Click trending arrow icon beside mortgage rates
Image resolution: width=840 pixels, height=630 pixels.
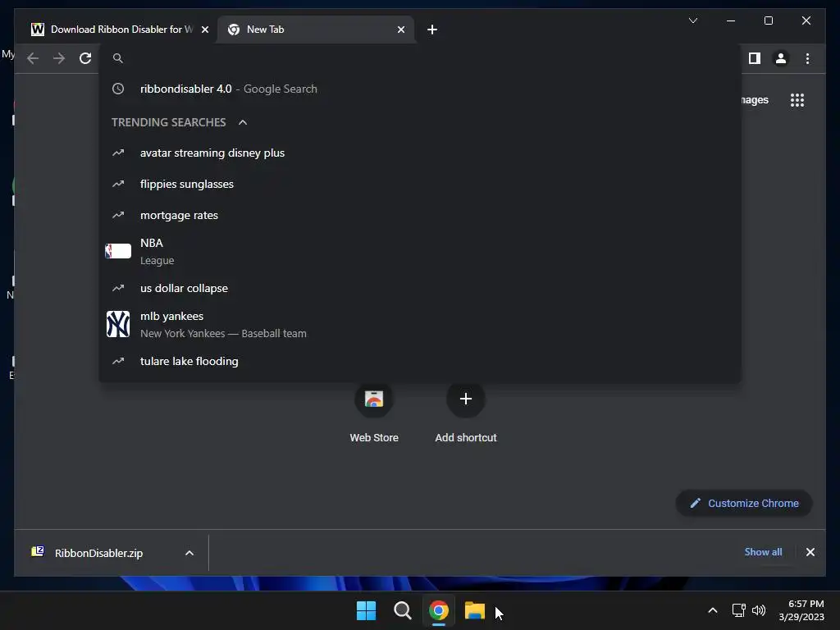click(x=118, y=215)
